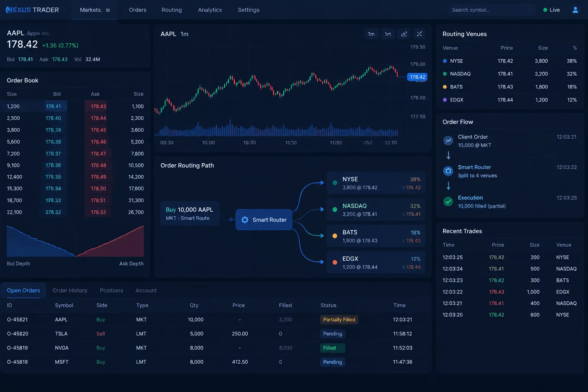Click the Pending badge on the MSFT order
This screenshot has height=392, width=588.
[333, 362]
